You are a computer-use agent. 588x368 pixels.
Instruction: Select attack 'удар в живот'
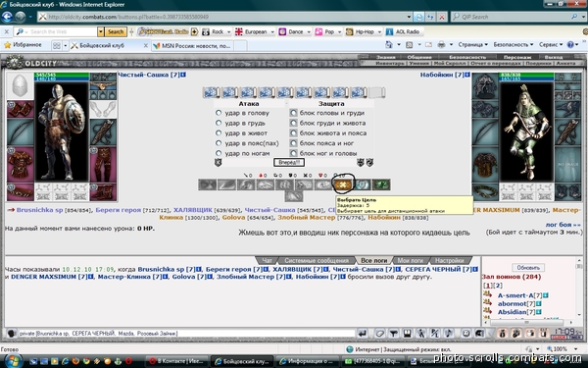[219, 132]
